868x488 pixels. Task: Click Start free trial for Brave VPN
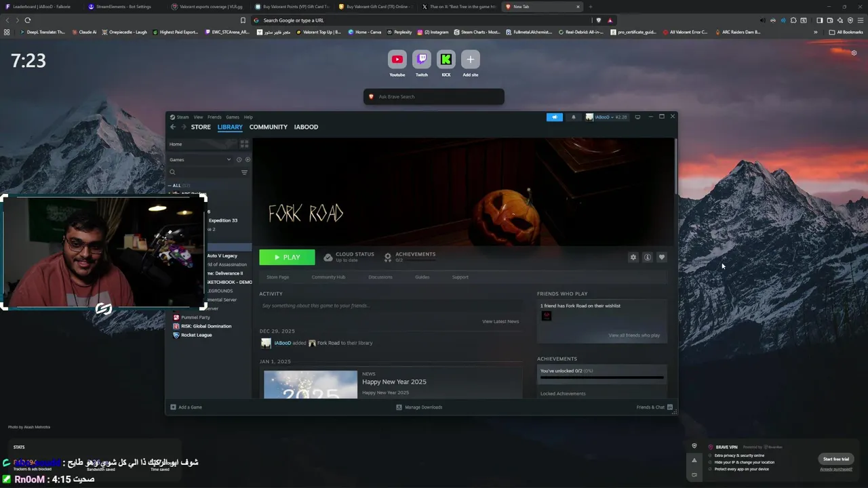tap(836, 459)
